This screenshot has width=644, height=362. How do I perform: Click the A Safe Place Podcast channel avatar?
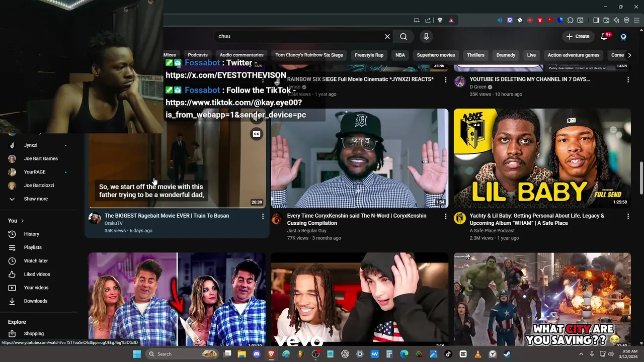click(460, 218)
